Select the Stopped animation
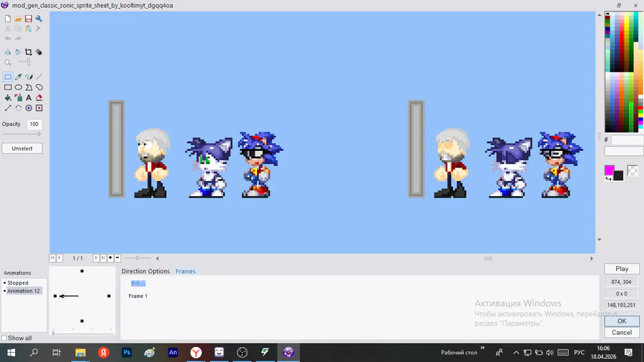This screenshot has width=644, height=362. (x=18, y=283)
